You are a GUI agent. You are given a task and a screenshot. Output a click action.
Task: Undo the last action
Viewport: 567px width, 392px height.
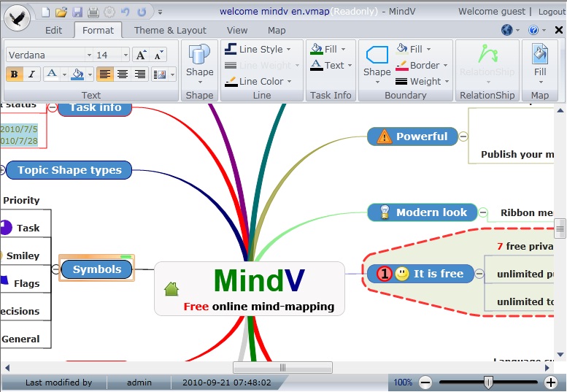[125, 12]
